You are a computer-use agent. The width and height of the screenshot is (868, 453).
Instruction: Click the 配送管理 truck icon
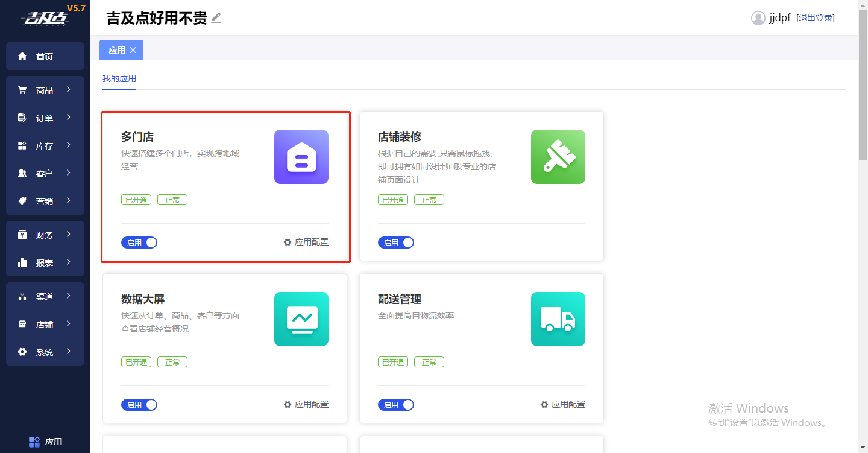558,319
